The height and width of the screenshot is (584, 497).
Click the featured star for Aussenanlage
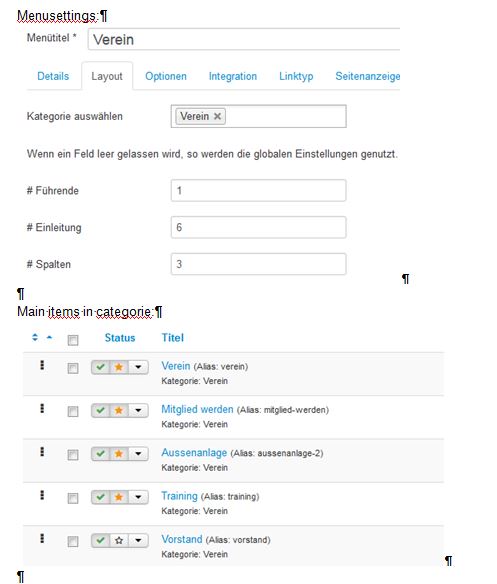point(119,454)
